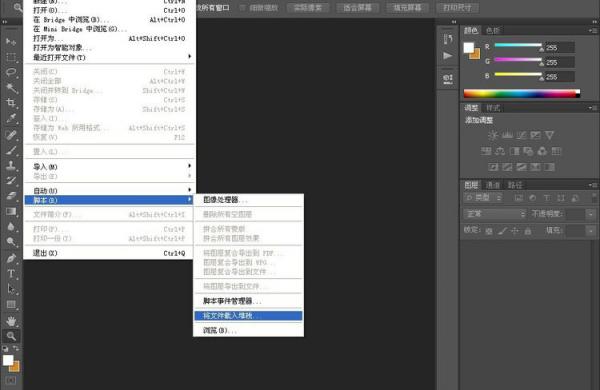Select the Brush tool

[11, 150]
